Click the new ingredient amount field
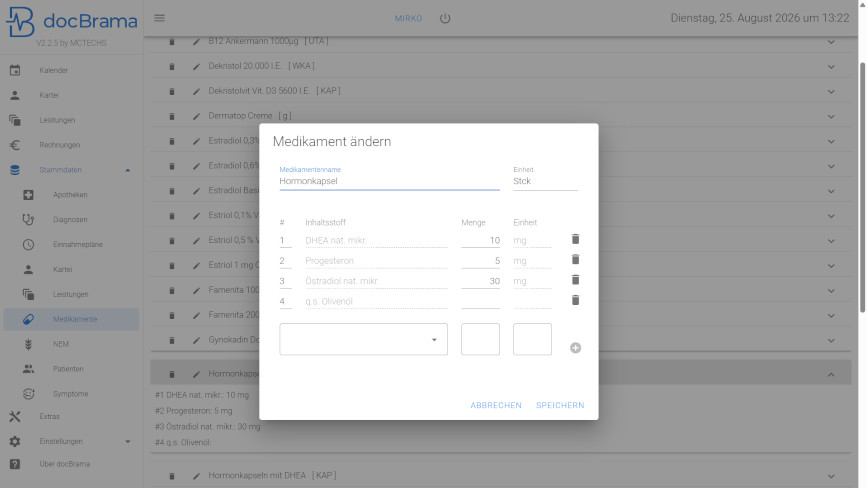This screenshot has height=488, width=867. (480, 339)
